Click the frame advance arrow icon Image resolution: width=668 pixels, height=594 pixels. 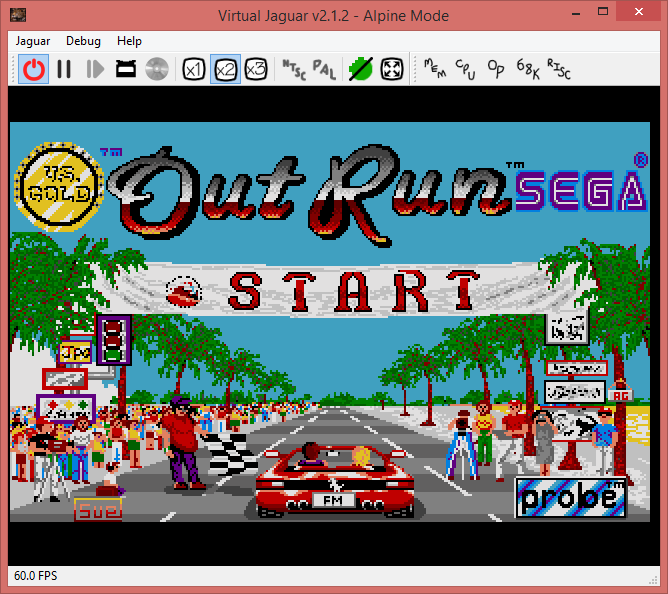click(x=95, y=69)
